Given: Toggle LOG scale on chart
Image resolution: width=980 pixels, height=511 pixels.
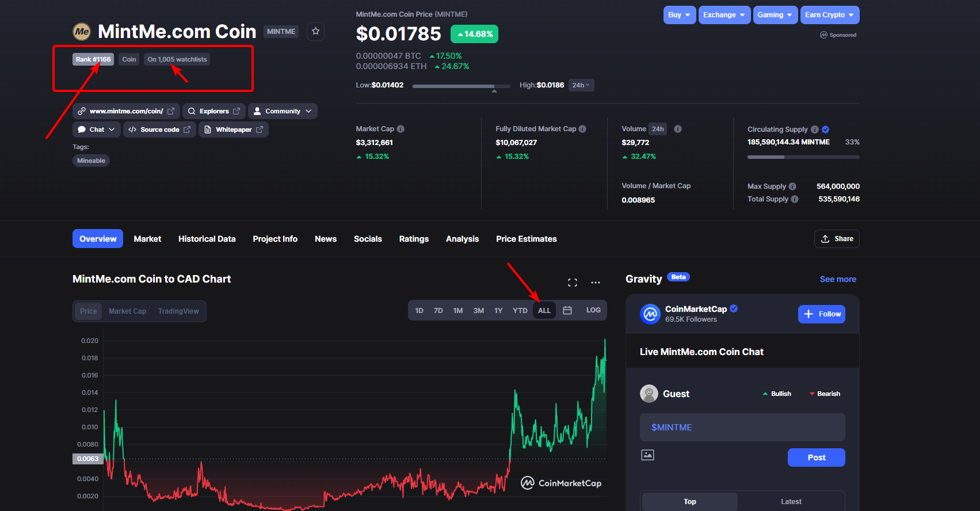Looking at the screenshot, I should 593,310.
